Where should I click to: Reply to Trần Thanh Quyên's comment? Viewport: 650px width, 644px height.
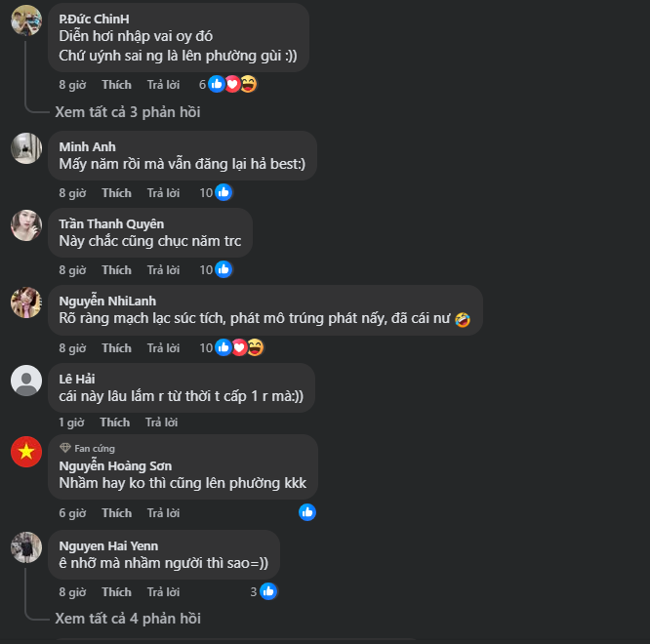(x=163, y=270)
